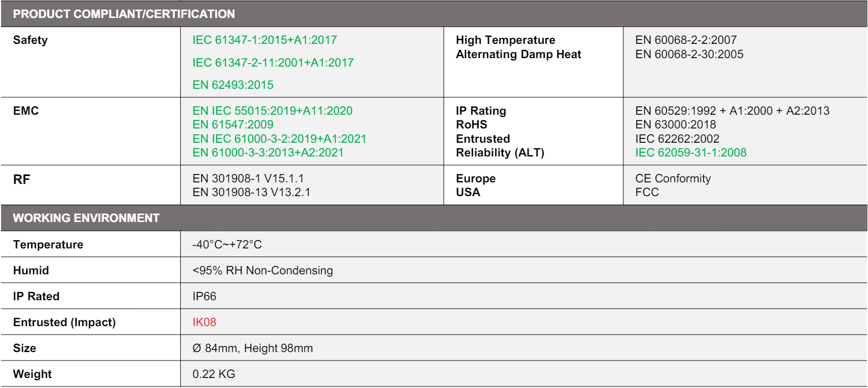Select the EN 62493:2015 green entry
This screenshot has height=388, width=868.
232,85
